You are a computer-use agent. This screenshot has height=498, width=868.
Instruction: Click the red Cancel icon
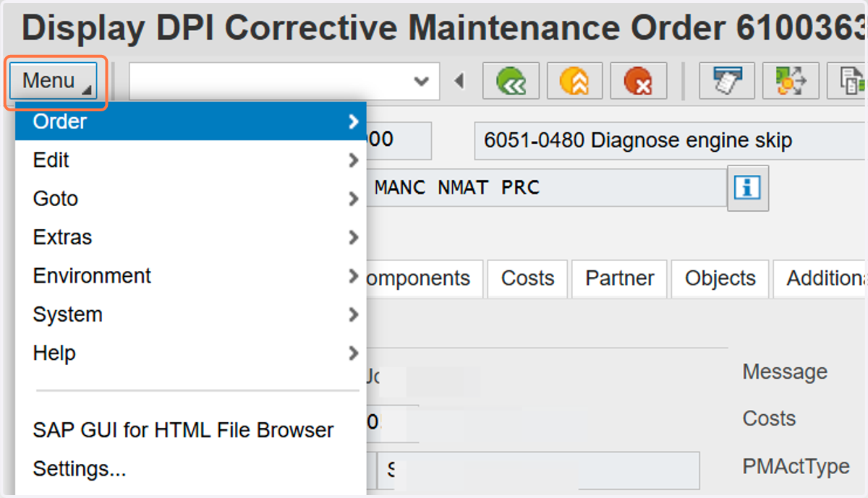638,81
